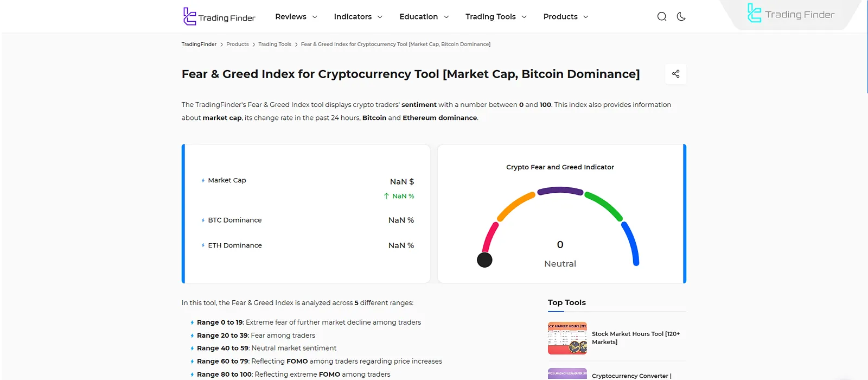Viewport: 868px width, 380px height.
Task: Click the 'Range 60 to 79' list item
Action: point(320,361)
